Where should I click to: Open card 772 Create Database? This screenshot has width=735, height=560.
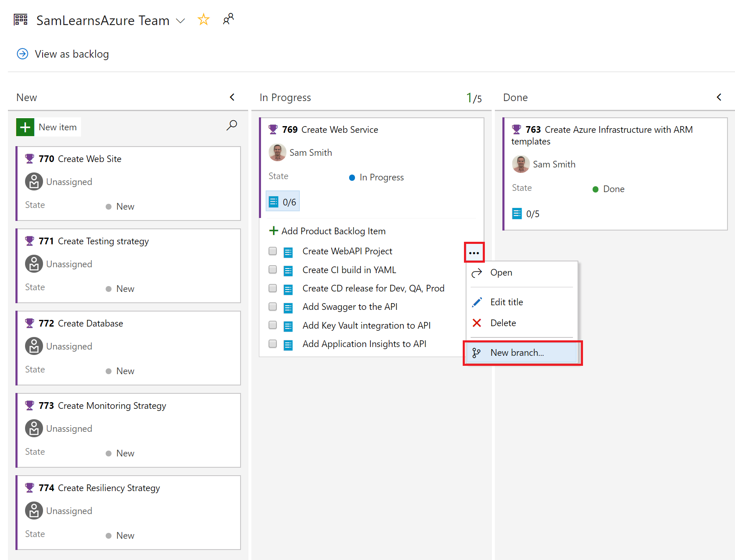click(x=90, y=324)
